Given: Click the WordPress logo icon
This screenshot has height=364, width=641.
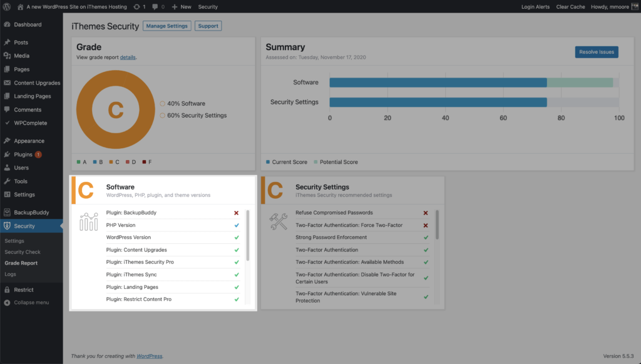Looking at the screenshot, I should (x=7, y=6).
